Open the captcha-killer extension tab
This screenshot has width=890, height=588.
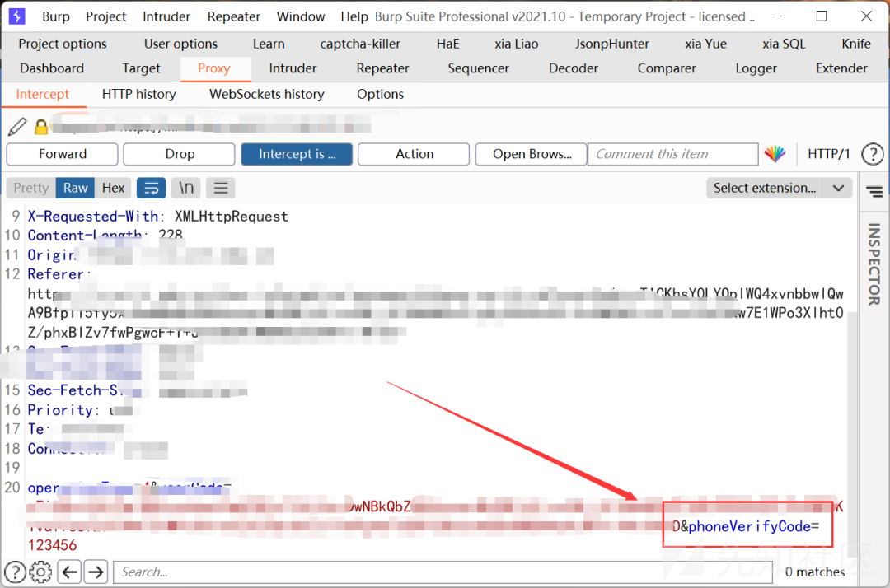click(x=360, y=44)
